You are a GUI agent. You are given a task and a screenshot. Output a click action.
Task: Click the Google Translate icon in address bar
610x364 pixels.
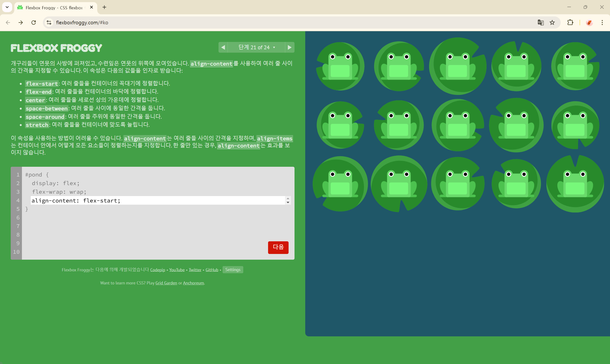click(540, 23)
